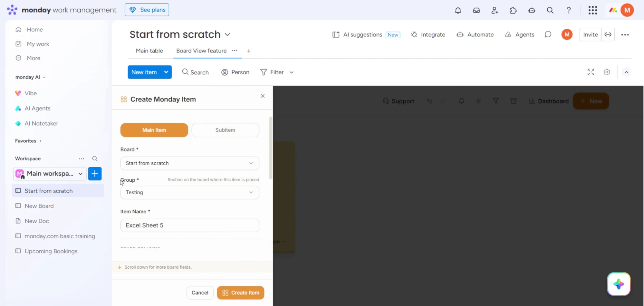Viewport: 644px width, 306px height.
Task: Click the blue plus add-to-workspace button
Action: click(x=95, y=174)
